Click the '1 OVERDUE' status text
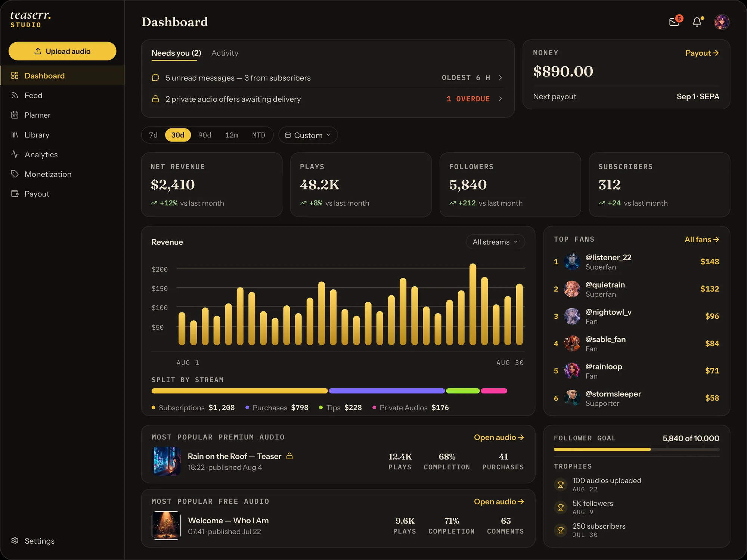This screenshot has height=560, width=747. tap(468, 99)
